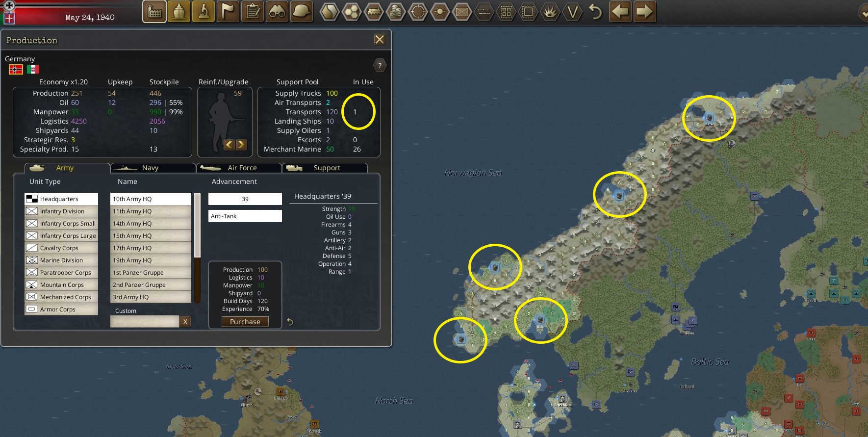
Task: Select the 14th Army HQ name
Action: coord(151,223)
